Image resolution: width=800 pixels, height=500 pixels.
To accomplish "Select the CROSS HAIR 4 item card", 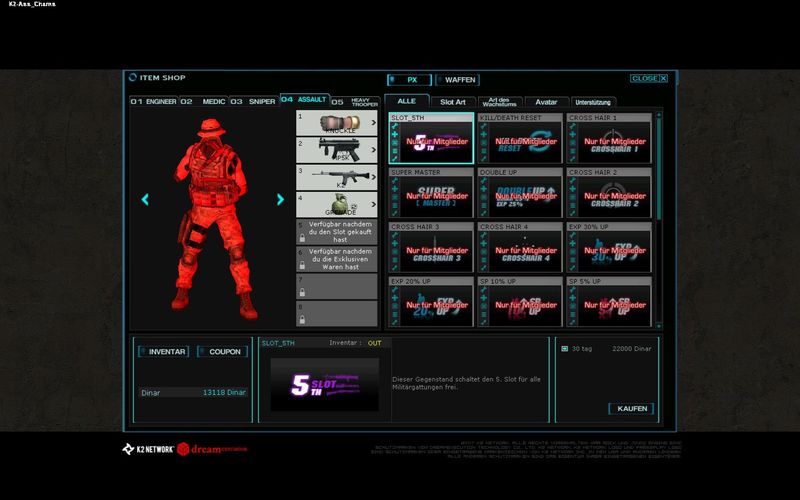I will coord(520,247).
